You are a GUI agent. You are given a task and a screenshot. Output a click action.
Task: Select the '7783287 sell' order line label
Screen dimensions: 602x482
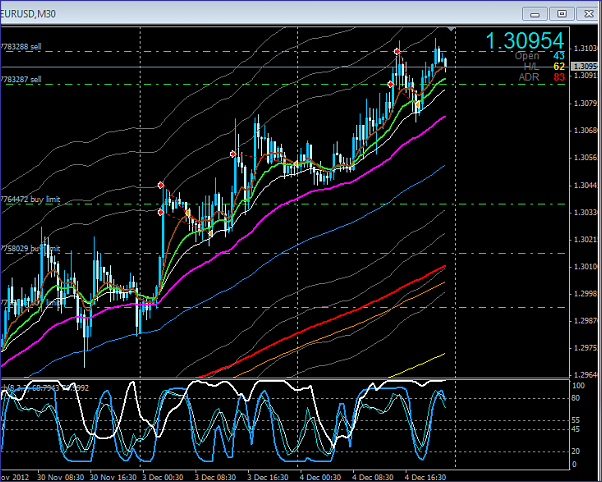(21, 80)
